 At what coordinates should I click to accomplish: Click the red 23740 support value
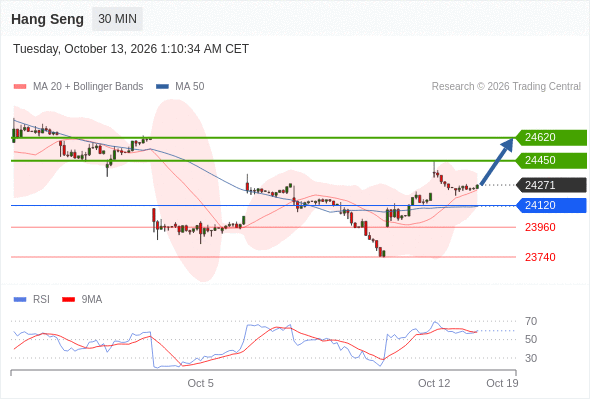click(540, 257)
